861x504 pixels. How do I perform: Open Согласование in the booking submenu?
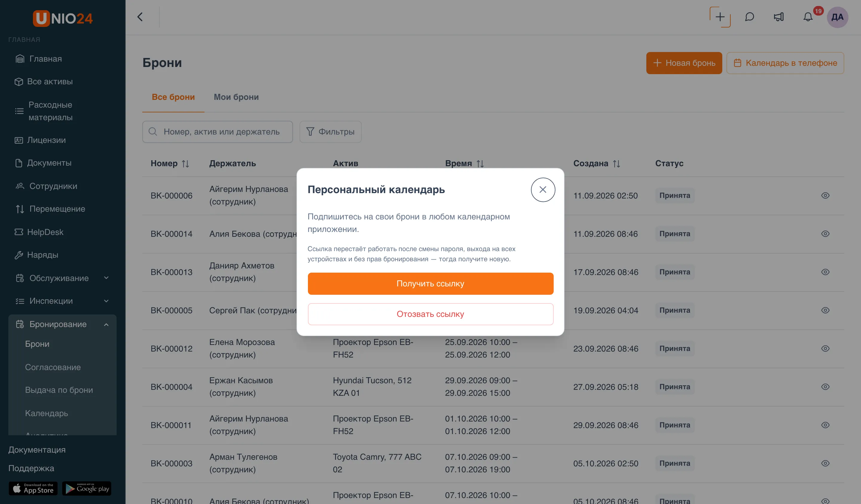53,367
